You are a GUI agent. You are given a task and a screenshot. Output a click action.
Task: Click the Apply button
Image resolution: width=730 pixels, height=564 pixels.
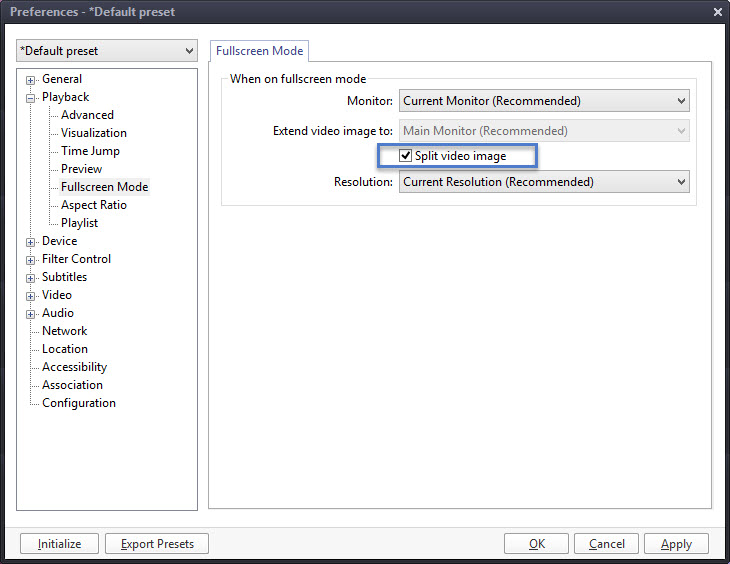(x=676, y=544)
